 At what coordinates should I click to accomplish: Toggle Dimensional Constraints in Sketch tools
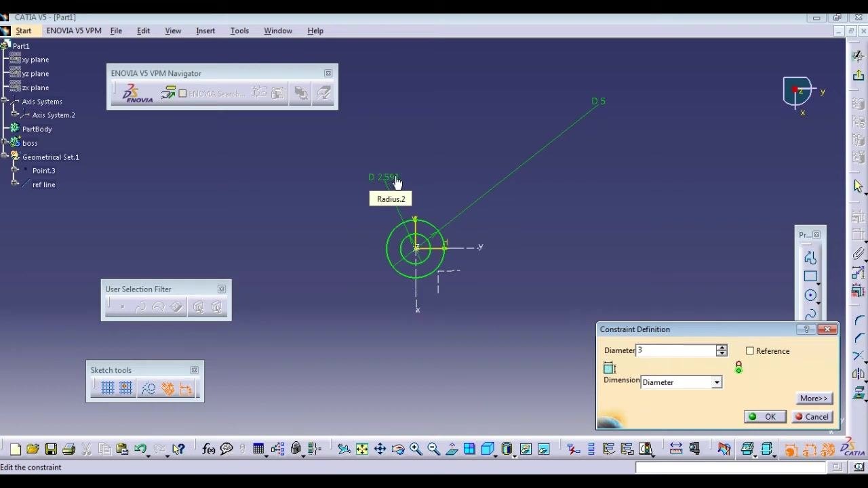[186, 388]
